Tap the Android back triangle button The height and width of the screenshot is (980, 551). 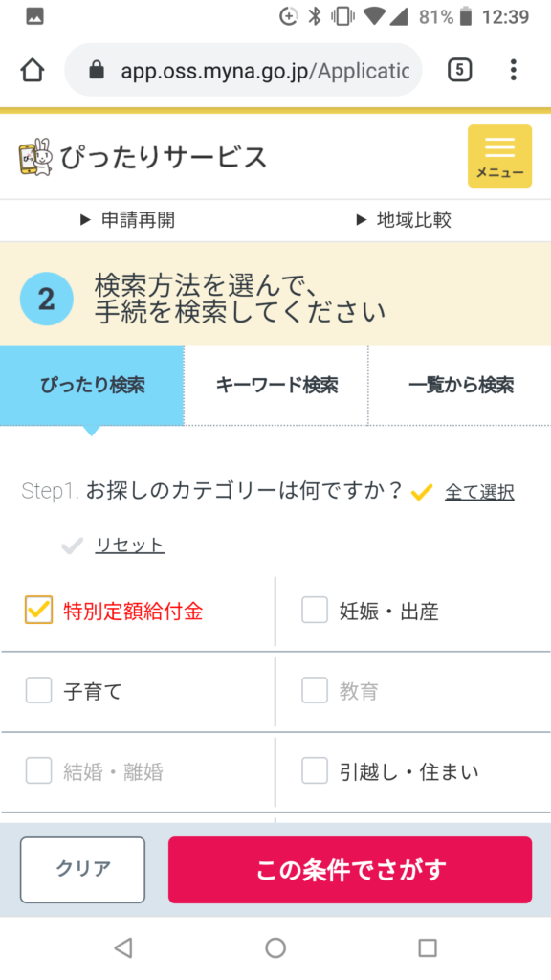123,948
